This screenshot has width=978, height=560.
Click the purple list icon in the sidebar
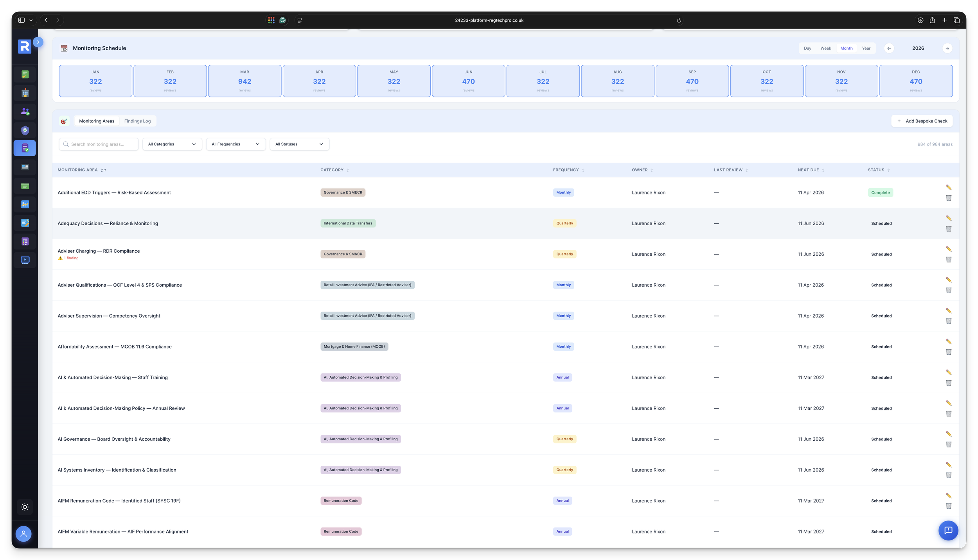[25, 241]
